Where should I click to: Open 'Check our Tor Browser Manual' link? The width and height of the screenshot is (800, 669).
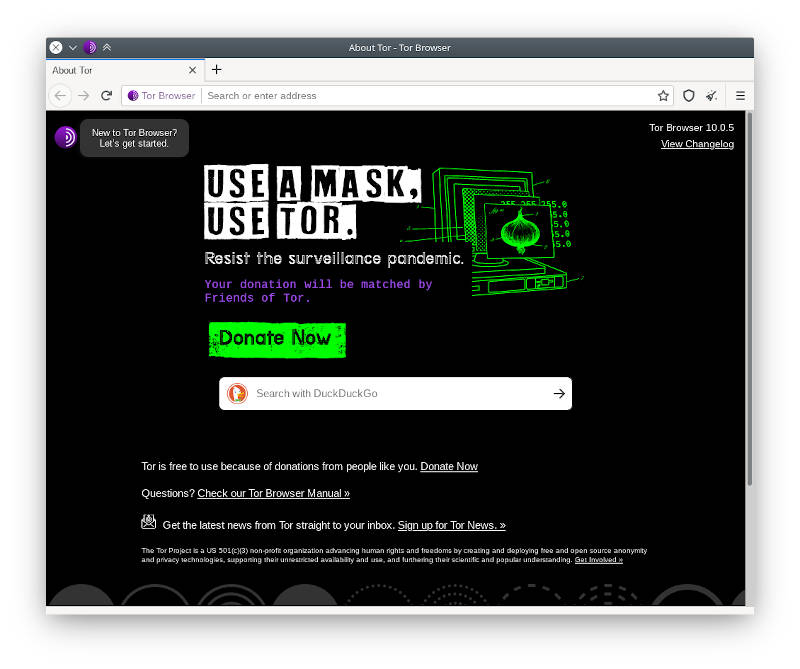coord(273,493)
